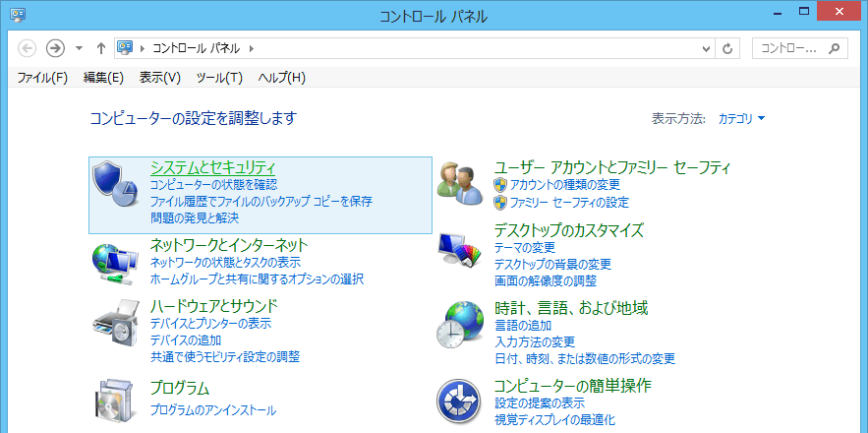The height and width of the screenshot is (433, 868).
Task: Open recent locations dropdown arrow
Action: [79, 49]
